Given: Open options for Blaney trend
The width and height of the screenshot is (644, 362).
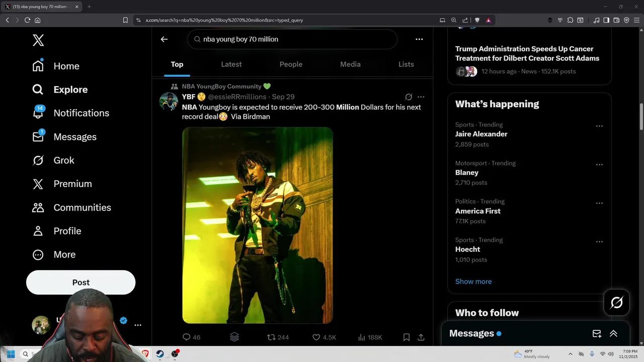Looking at the screenshot, I should (x=599, y=164).
